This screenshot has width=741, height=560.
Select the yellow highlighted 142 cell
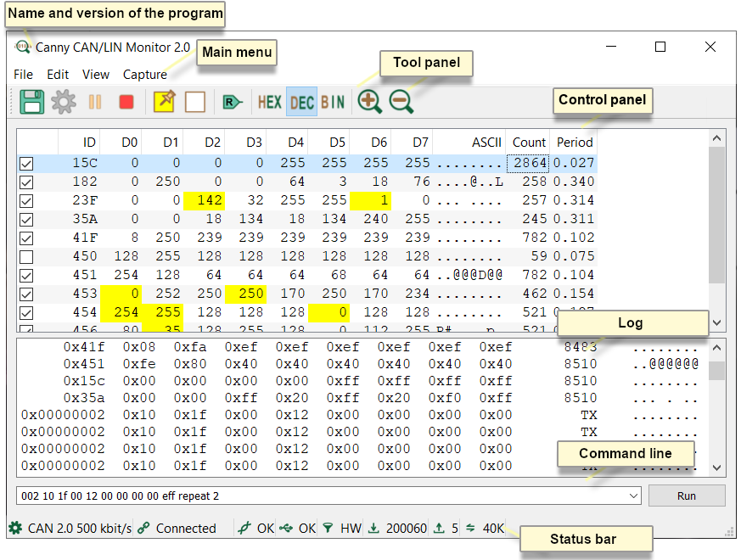tap(204, 200)
